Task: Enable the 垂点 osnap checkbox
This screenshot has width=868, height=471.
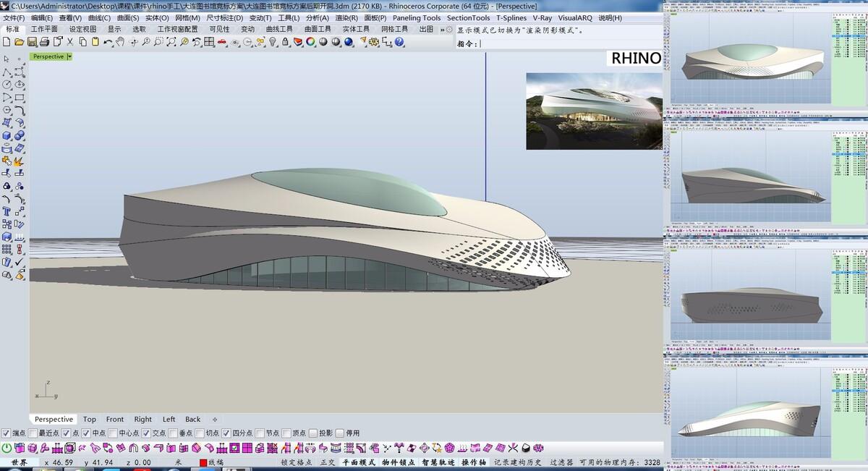Action: (x=172, y=433)
